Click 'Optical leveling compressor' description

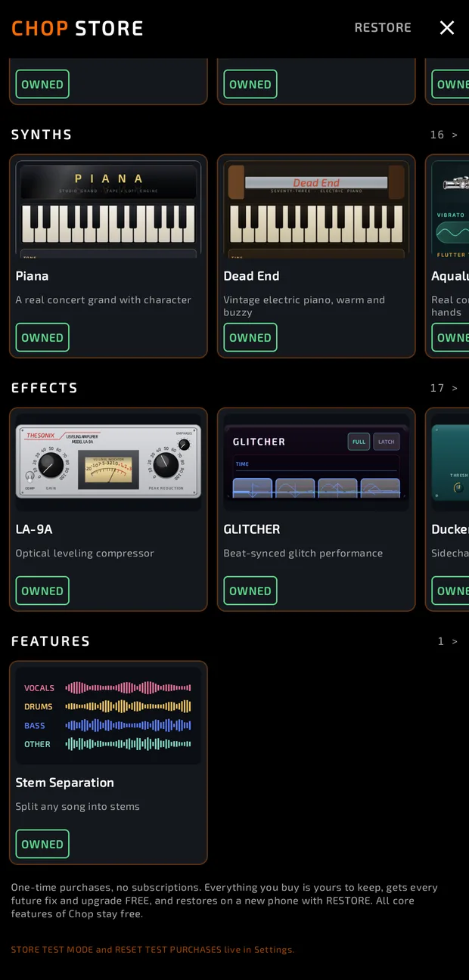[85, 554]
